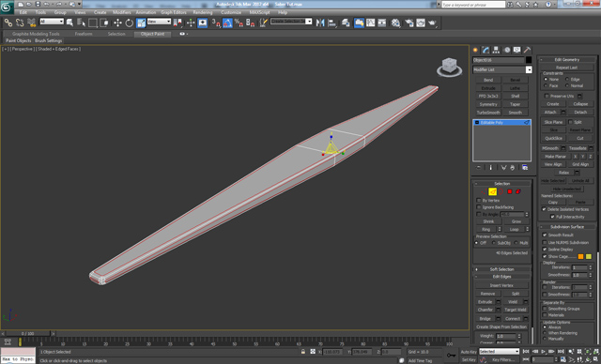This screenshot has height=364, width=601.
Task: Collapse the Edit Edges rollout
Action: click(501, 277)
